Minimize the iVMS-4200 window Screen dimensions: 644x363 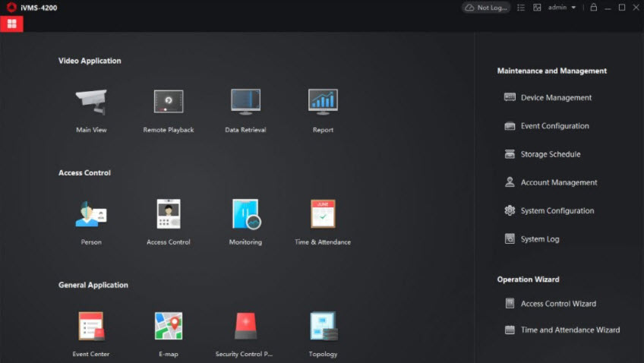tap(608, 8)
